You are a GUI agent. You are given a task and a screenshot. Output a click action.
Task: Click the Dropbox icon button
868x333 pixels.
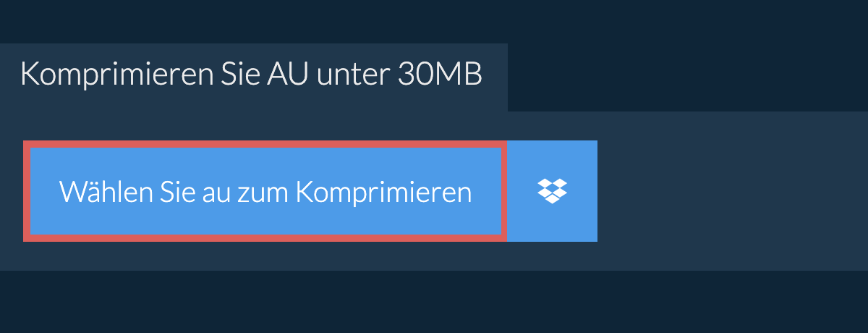(x=553, y=191)
